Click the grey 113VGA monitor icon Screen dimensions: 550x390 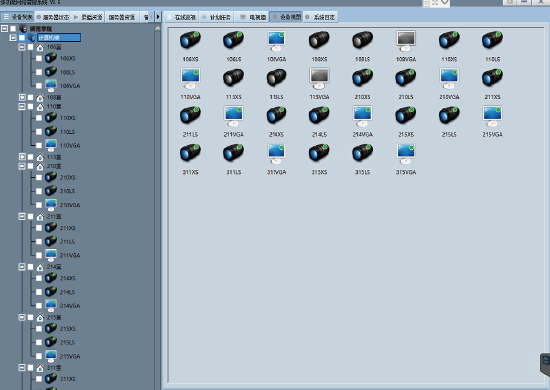[x=319, y=78]
